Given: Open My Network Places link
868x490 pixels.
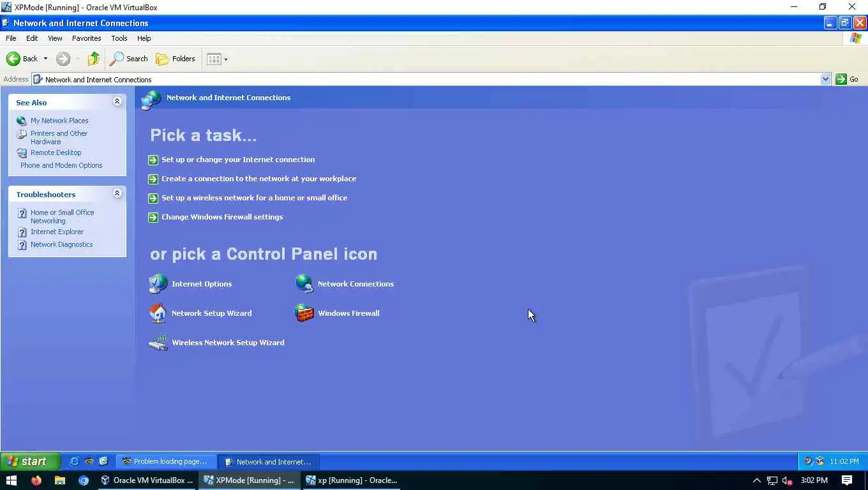Looking at the screenshot, I should (59, 121).
